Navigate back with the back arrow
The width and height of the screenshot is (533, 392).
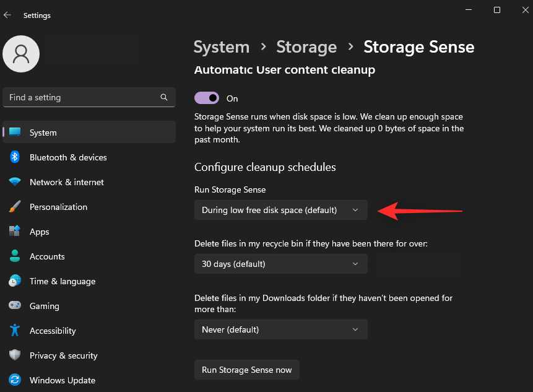(x=7, y=15)
